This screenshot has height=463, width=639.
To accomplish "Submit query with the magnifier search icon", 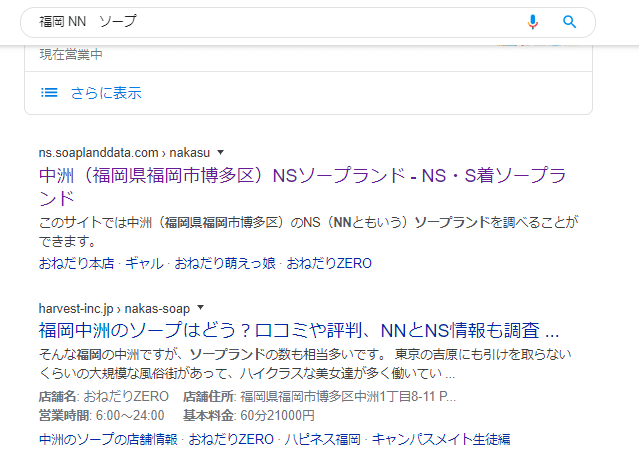I will point(569,22).
